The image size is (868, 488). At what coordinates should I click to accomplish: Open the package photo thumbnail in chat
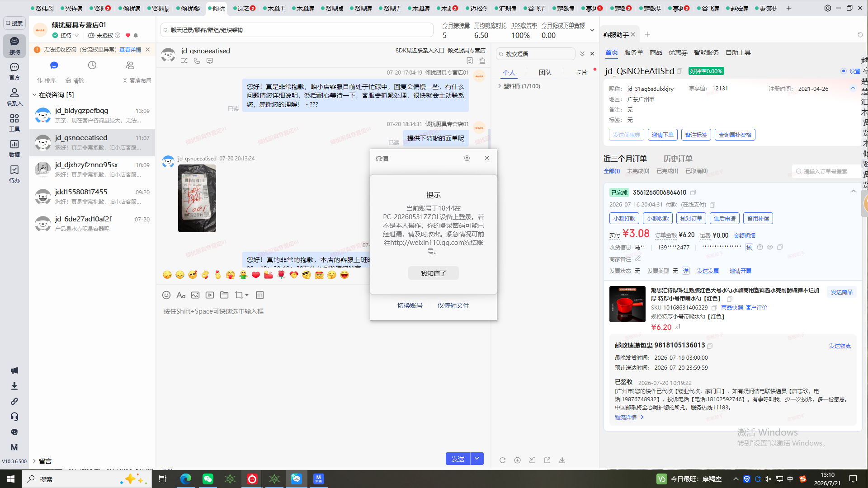pos(197,198)
